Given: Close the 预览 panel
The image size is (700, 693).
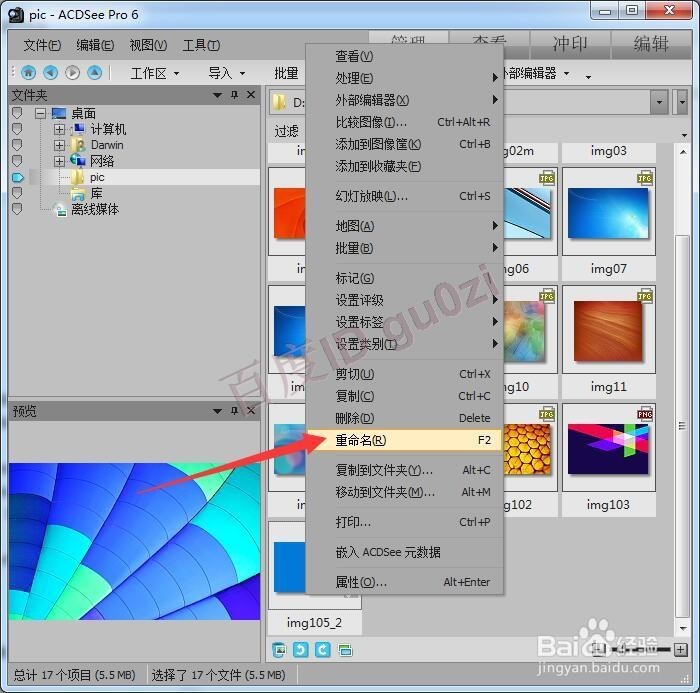Looking at the screenshot, I should click(x=251, y=410).
